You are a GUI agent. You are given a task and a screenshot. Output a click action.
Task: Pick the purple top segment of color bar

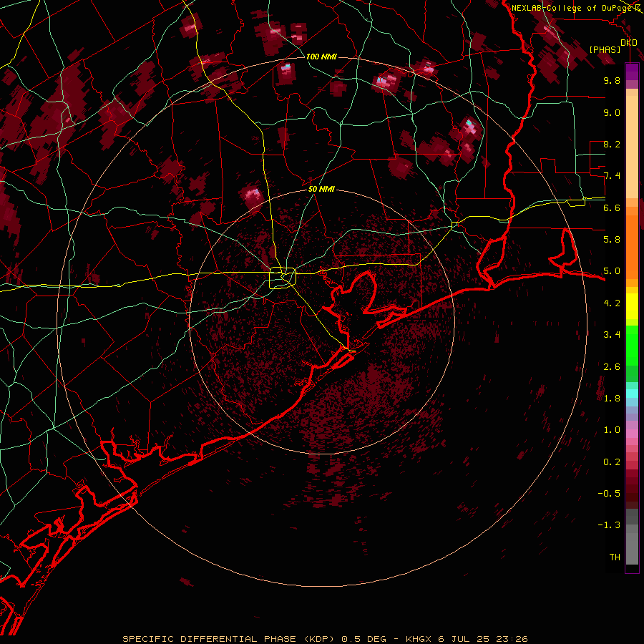(x=632, y=72)
